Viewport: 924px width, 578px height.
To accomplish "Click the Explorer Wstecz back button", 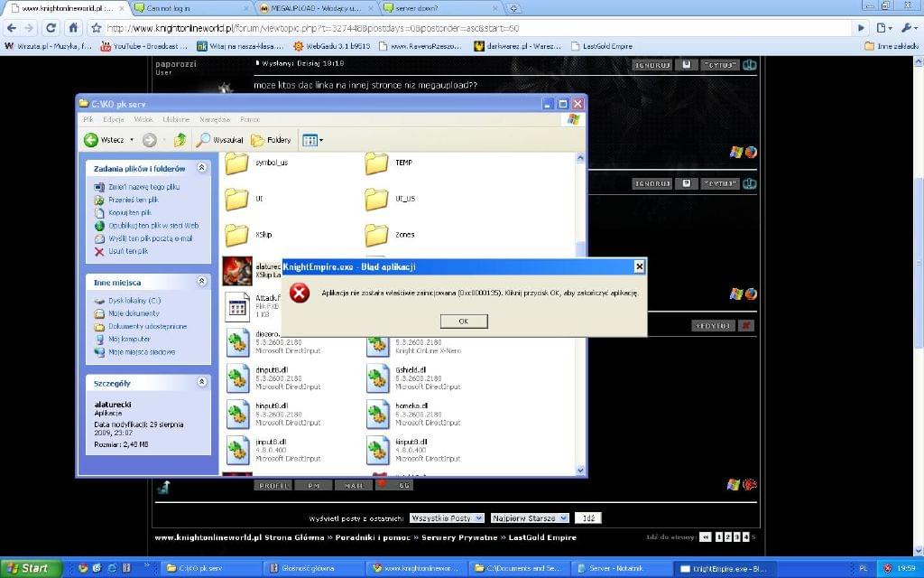I will tap(105, 140).
